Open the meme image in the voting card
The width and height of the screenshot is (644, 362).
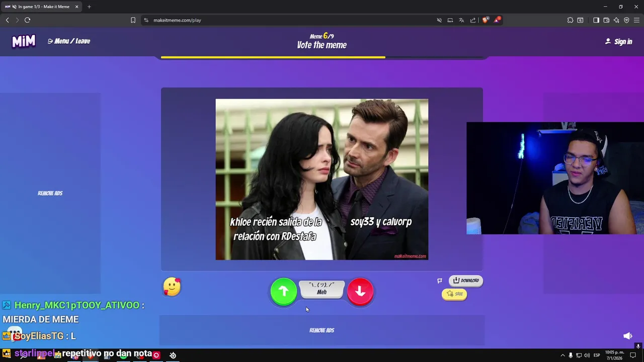click(322, 179)
